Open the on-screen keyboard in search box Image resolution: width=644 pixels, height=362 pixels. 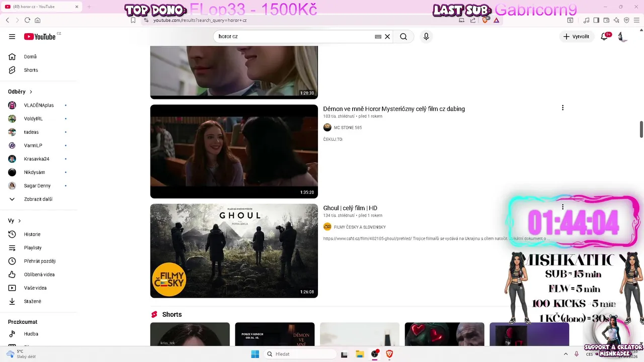click(378, 37)
